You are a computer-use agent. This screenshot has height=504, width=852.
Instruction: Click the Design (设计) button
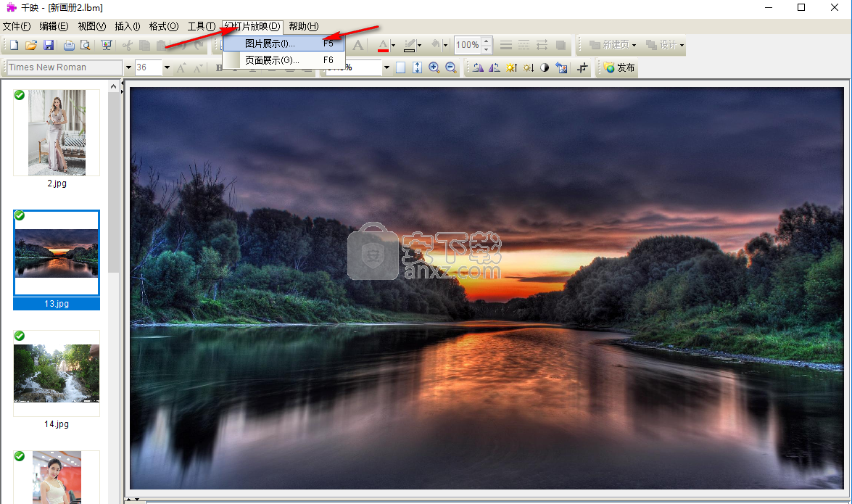(662, 45)
